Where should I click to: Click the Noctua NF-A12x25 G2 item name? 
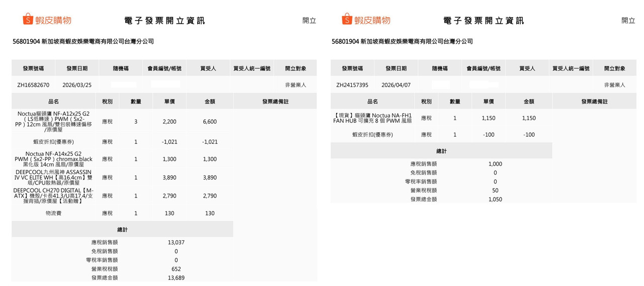(x=54, y=122)
